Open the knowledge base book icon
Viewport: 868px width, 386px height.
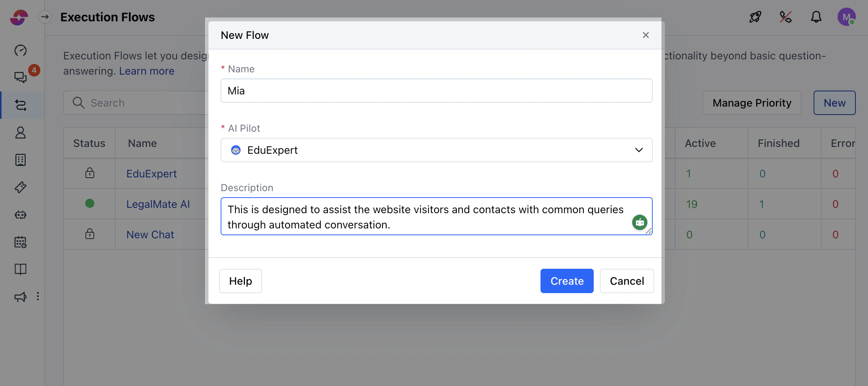pos(21,269)
